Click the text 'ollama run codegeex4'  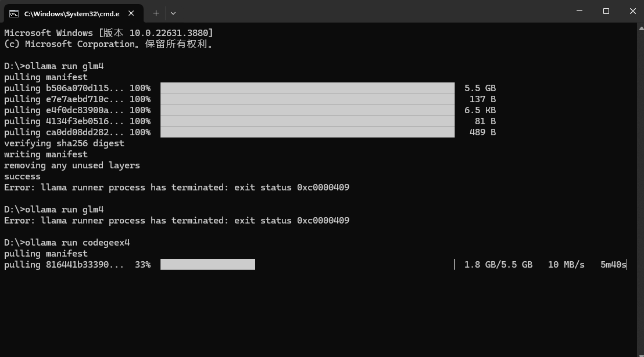77,243
